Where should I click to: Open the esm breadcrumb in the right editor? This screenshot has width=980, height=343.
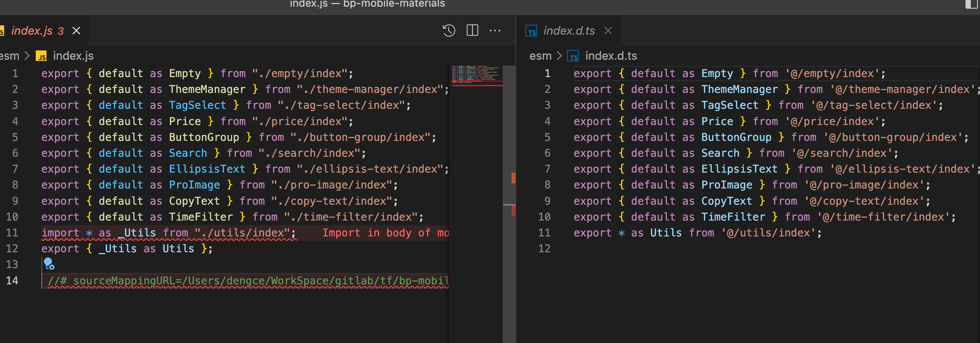point(540,56)
